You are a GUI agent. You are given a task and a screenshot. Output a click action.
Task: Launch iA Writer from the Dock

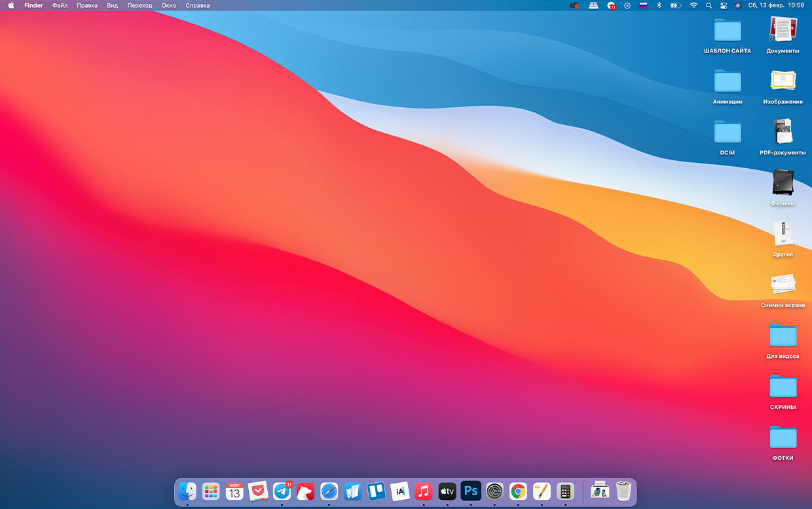(399, 491)
